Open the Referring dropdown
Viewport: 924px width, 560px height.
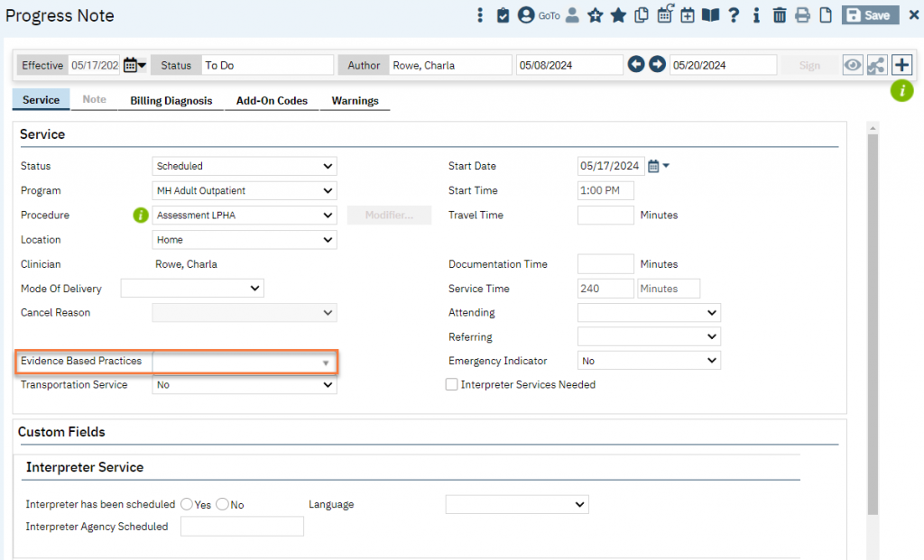649,336
